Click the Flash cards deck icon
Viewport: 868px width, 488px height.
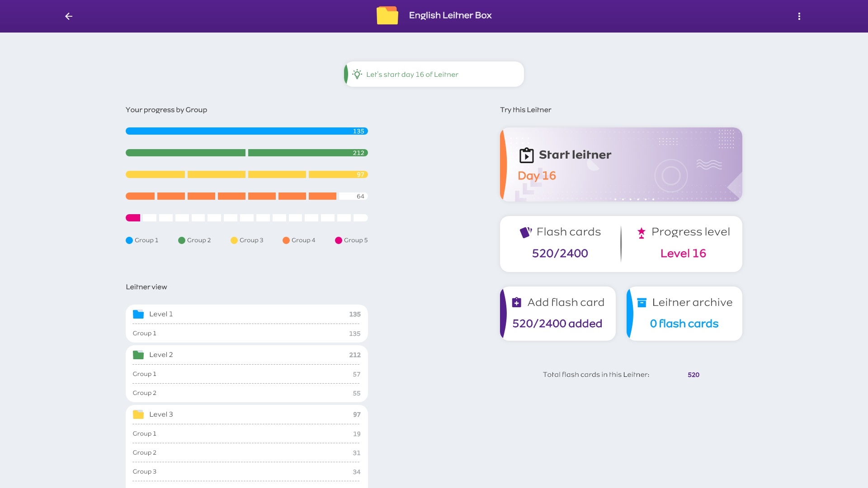tap(525, 232)
